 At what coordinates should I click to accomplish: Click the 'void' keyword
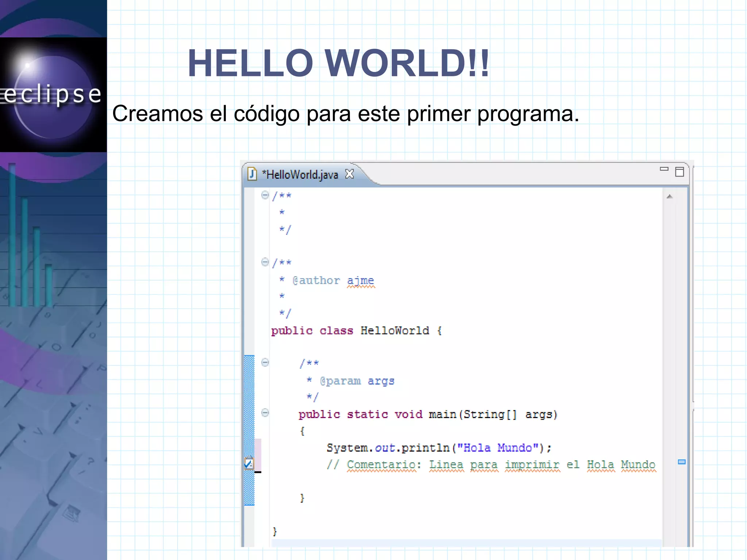pyautogui.click(x=409, y=414)
